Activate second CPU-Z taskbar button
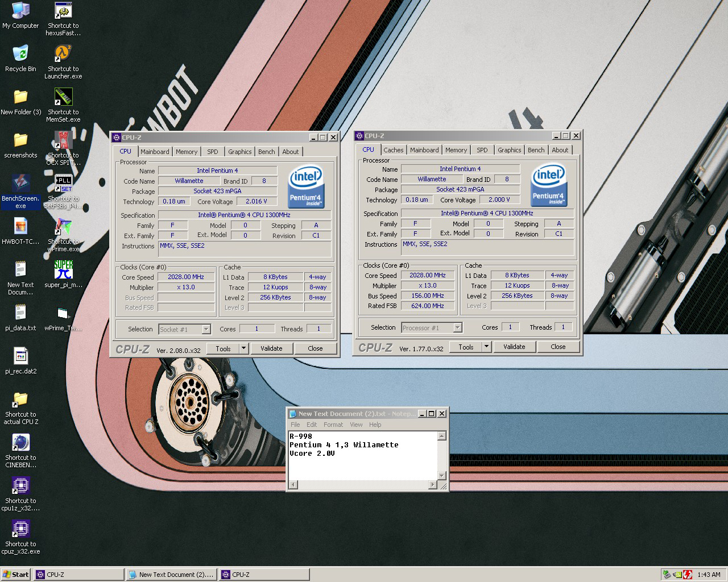Screen dimensions: 728x582 pos(264,575)
